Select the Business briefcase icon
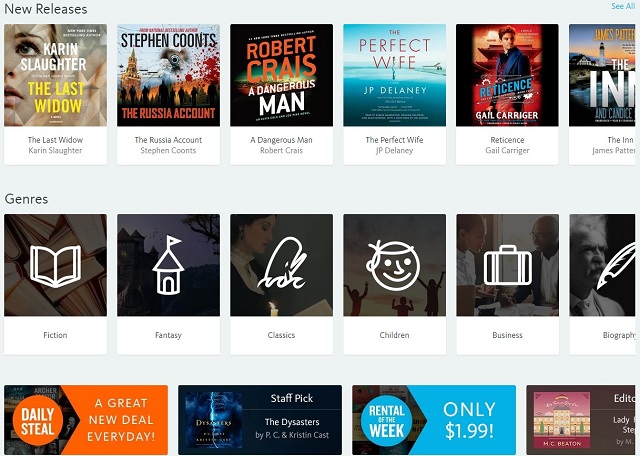The image size is (640, 456). pyautogui.click(x=507, y=265)
